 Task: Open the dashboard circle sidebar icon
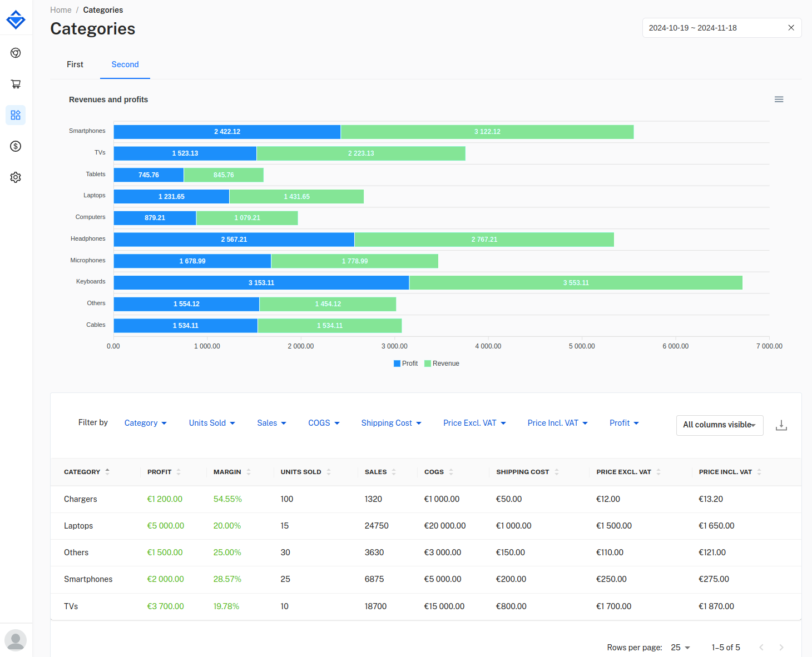point(16,53)
